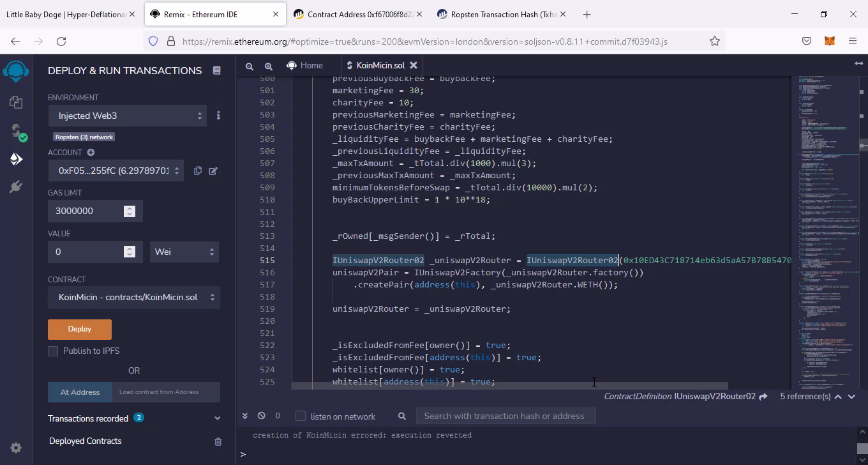Switch to the Home editor tab

[305, 65]
